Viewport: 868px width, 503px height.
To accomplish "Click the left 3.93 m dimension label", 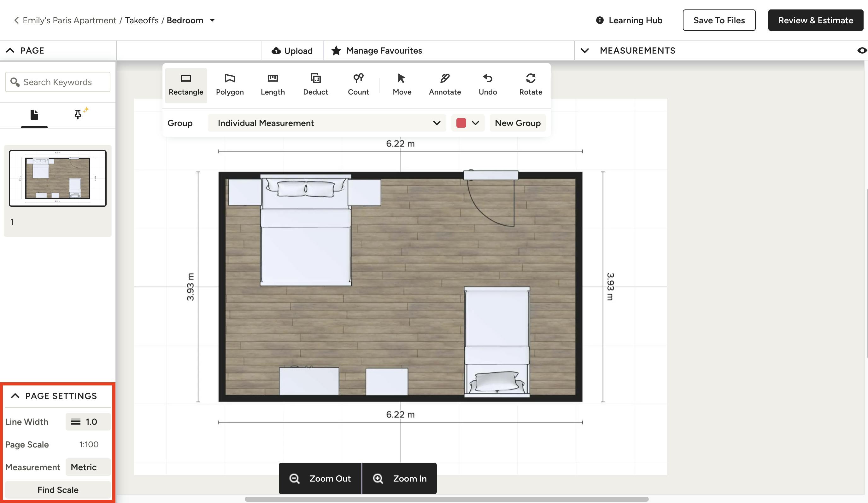I will click(190, 286).
